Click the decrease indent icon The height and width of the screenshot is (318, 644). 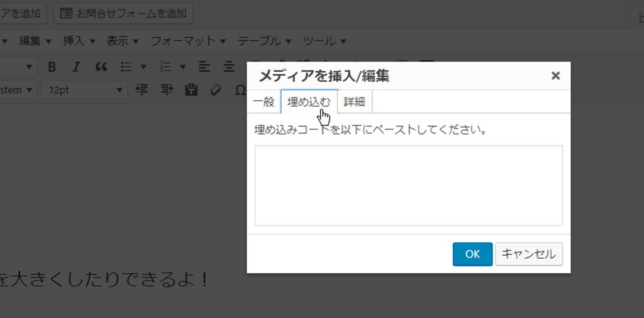[x=142, y=90]
